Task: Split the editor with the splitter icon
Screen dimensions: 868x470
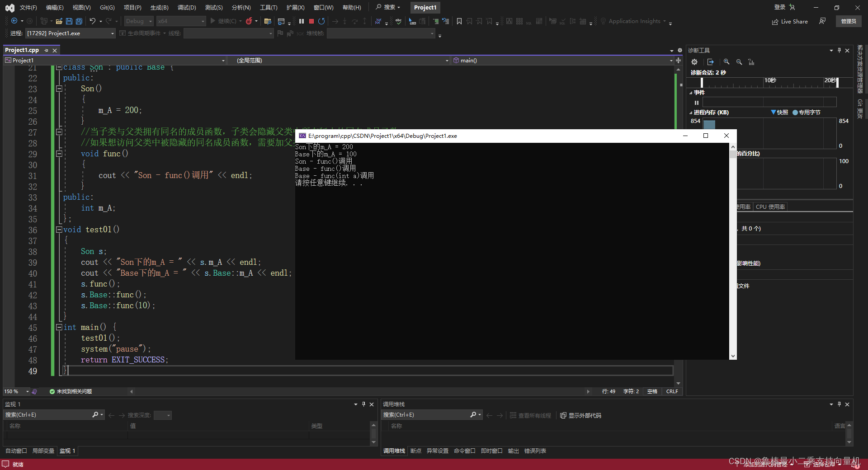Action: tap(678, 60)
